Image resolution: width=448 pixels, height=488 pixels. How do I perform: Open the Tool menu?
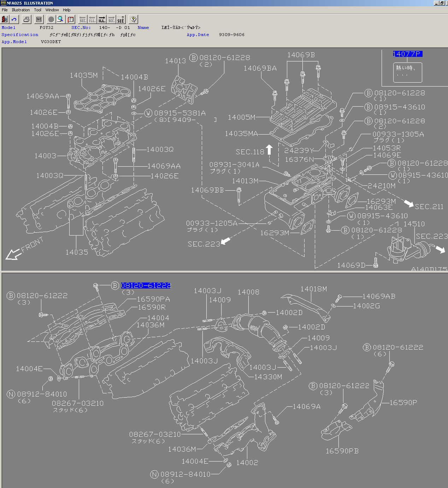coord(37,10)
